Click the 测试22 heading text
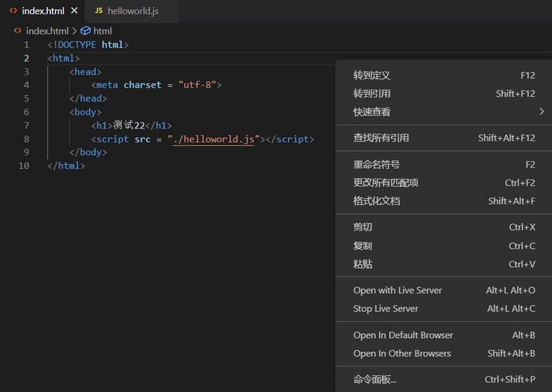This screenshot has height=392, width=552. pyautogui.click(x=129, y=125)
